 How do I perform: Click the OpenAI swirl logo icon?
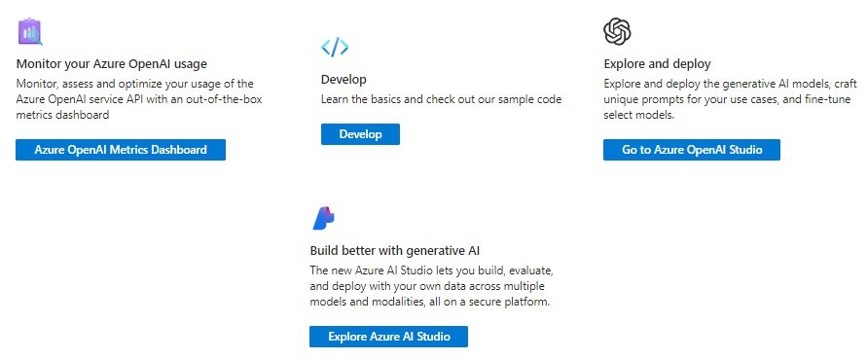point(617,31)
